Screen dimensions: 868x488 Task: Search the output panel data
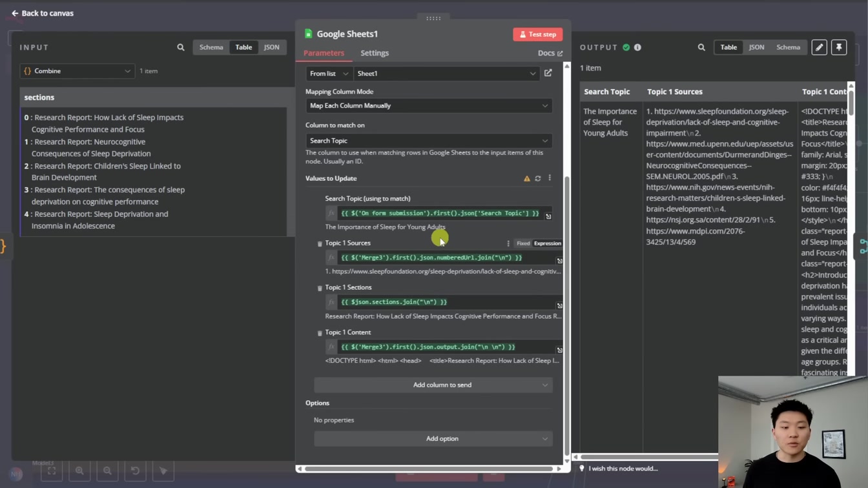pos(701,47)
